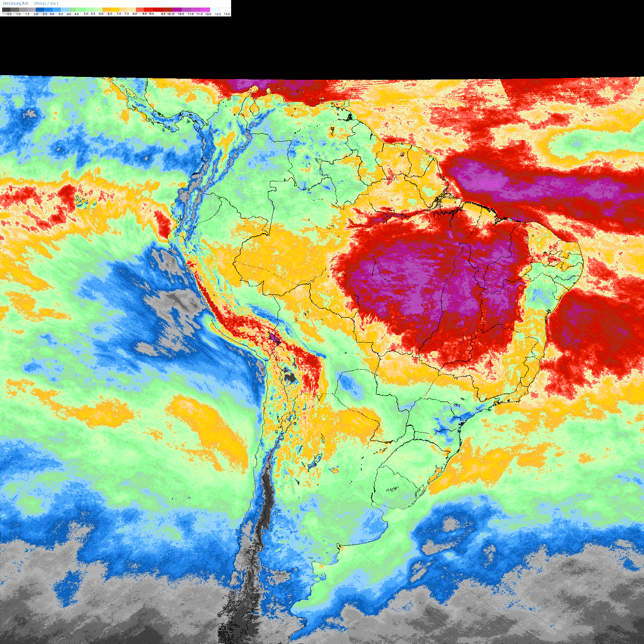The height and width of the screenshot is (644, 644).
Task: Click the 2.5 legend value
Action: pyautogui.click(x=45, y=14)
